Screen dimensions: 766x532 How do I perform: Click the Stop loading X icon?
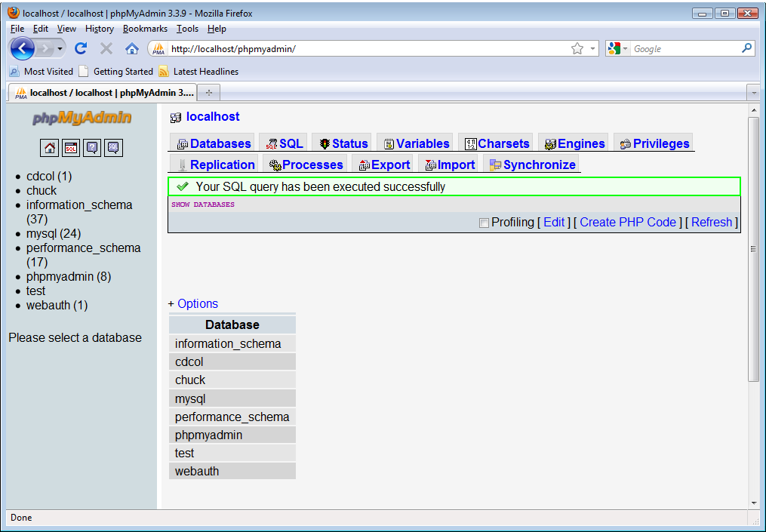click(106, 48)
